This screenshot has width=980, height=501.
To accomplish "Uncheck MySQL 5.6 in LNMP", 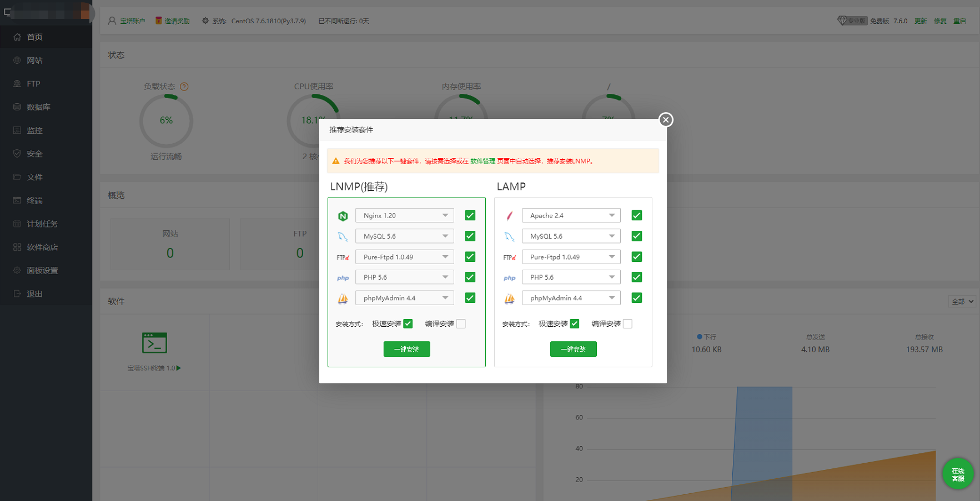I will [x=470, y=236].
